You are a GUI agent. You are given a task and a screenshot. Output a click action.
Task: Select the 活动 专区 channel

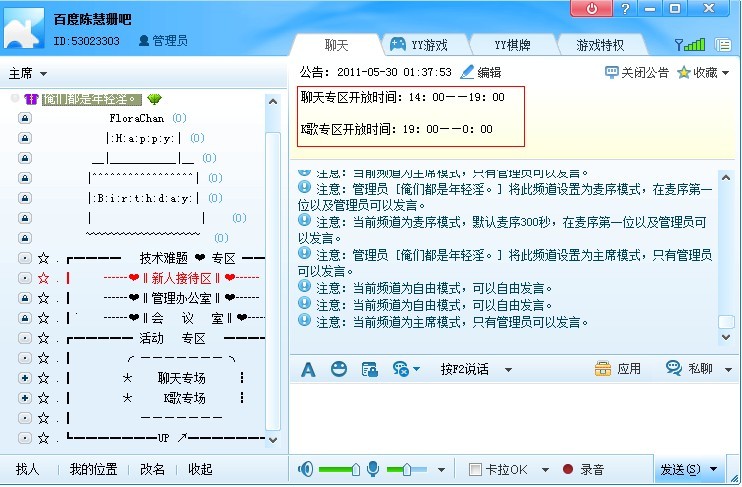[172, 338]
